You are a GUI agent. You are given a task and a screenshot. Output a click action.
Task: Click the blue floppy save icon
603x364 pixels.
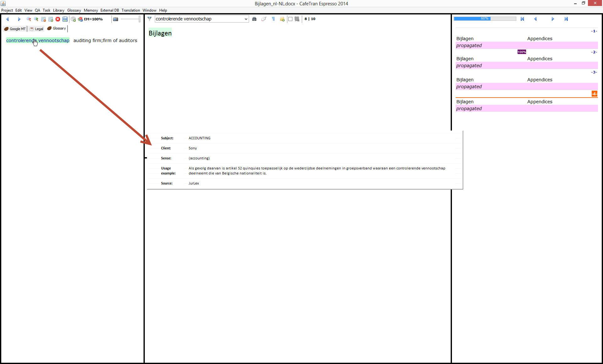pyautogui.click(x=65, y=19)
